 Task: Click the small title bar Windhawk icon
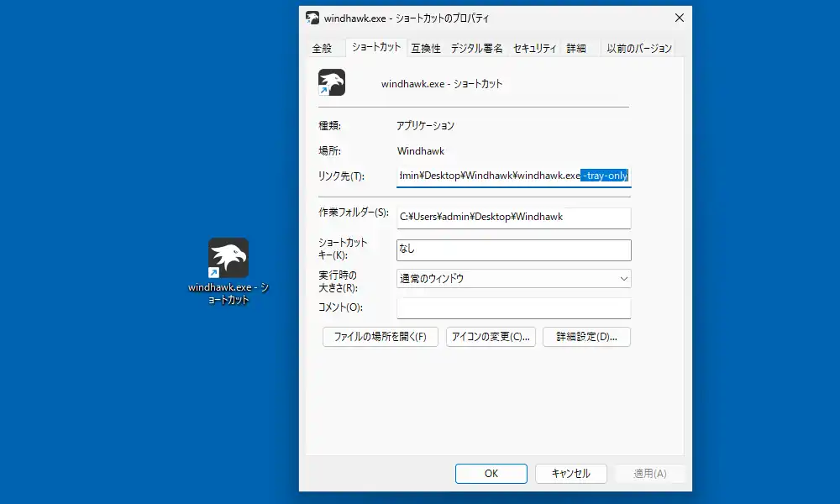(x=312, y=18)
